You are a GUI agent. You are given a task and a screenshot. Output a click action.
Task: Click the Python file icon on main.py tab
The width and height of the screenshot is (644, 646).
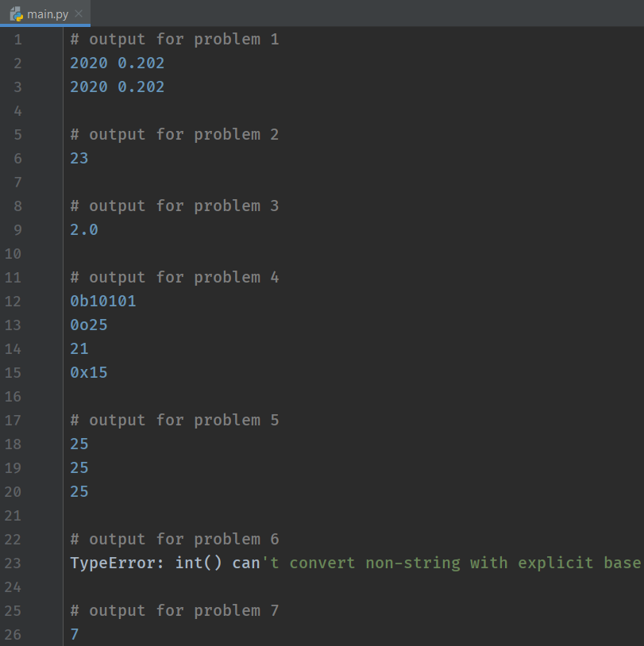(x=17, y=14)
